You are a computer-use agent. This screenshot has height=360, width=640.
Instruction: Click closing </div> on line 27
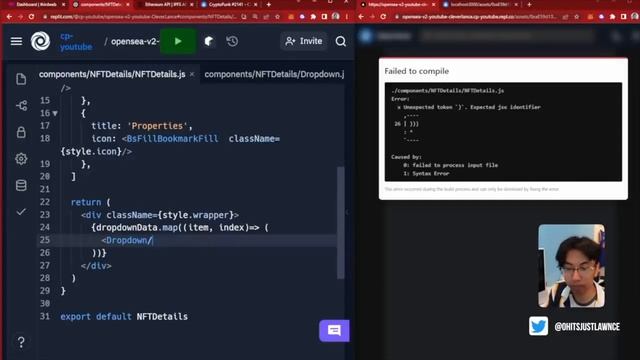96,266
